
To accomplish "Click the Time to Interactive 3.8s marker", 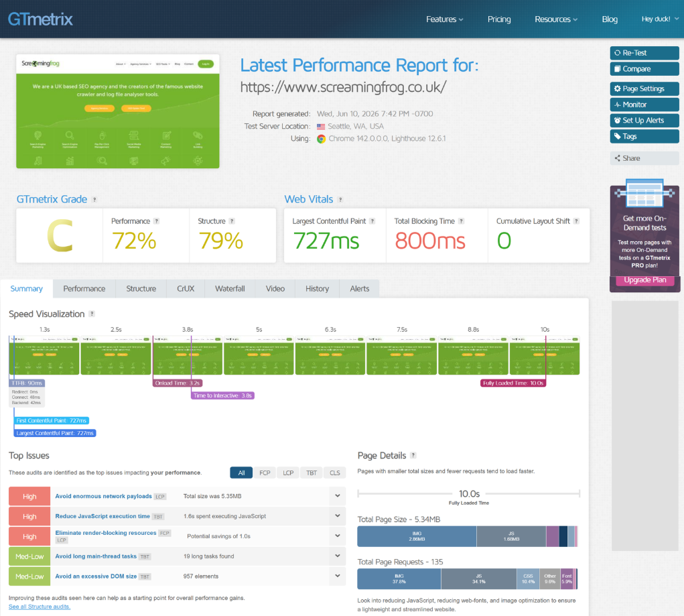I will 222,395.
